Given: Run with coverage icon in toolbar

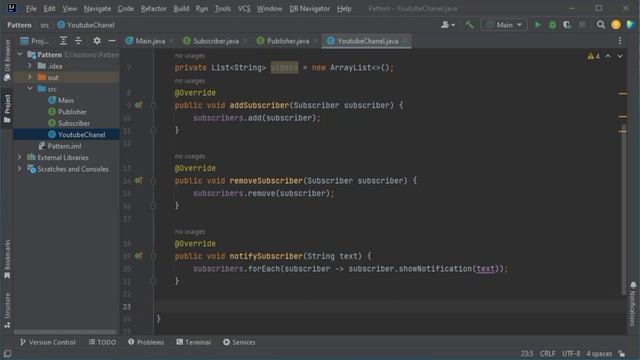Looking at the screenshot, I should pos(567,25).
